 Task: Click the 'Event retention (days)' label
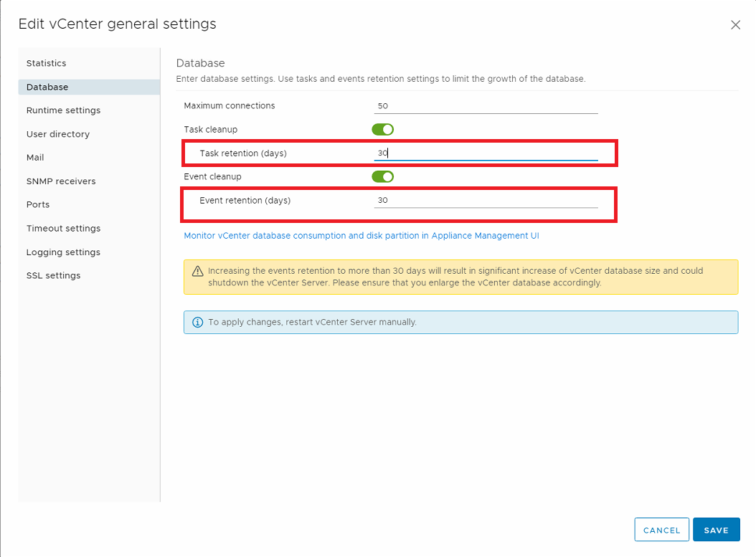pyautogui.click(x=245, y=201)
